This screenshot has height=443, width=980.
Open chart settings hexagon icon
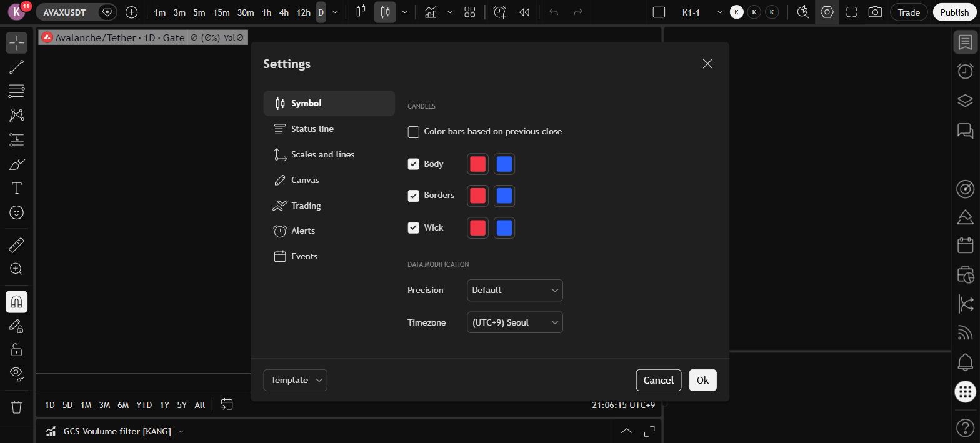coord(827,12)
